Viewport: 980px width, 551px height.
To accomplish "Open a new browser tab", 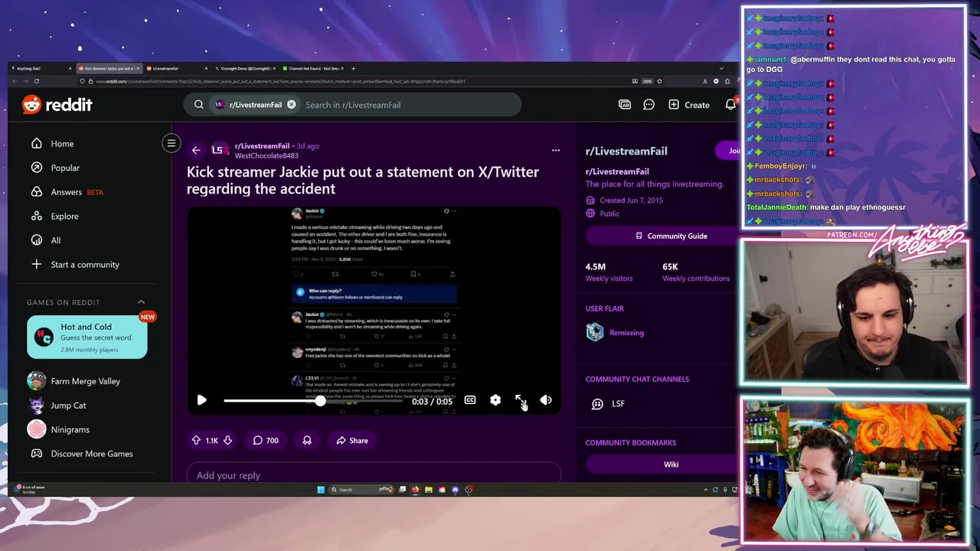I will pos(353,69).
